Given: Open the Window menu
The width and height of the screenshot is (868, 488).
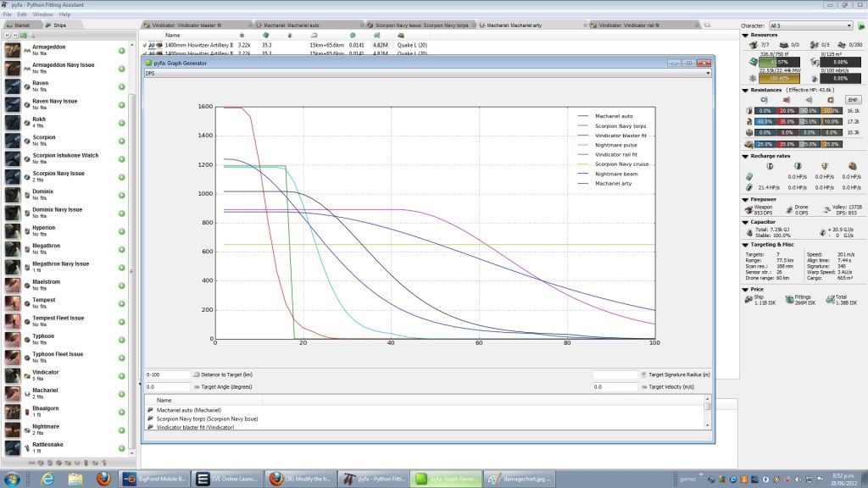Looking at the screenshot, I should point(42,14).
